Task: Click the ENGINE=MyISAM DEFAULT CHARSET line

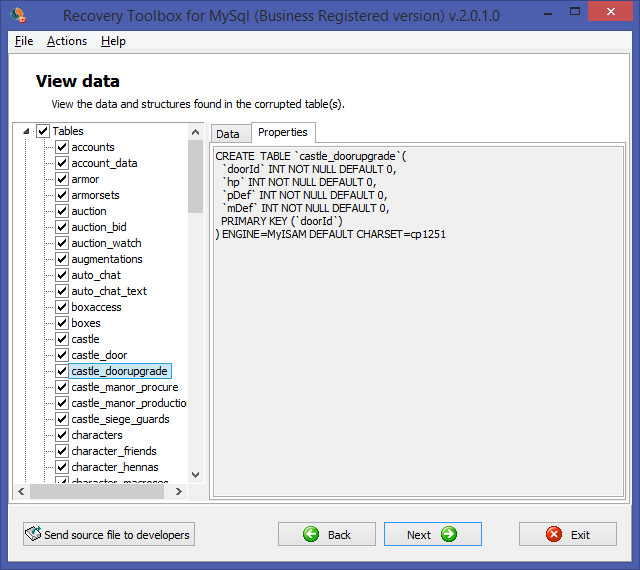Action: tap(331, 234)
